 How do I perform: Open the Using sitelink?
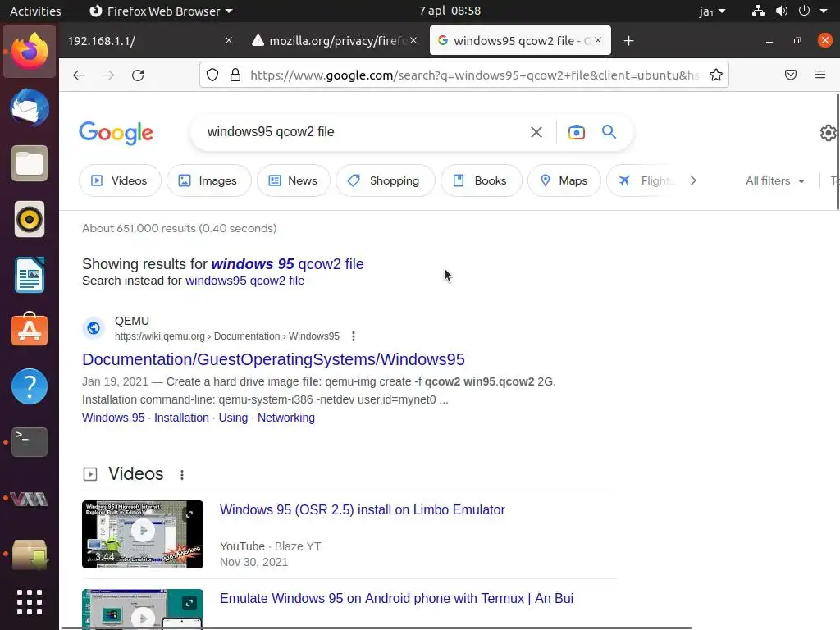[233, 418]
